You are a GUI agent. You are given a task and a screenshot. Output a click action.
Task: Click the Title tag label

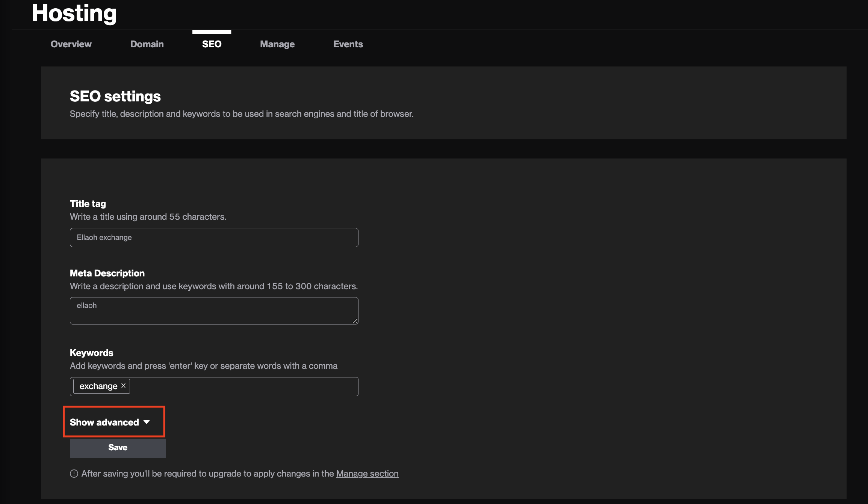tap(88, 204)
